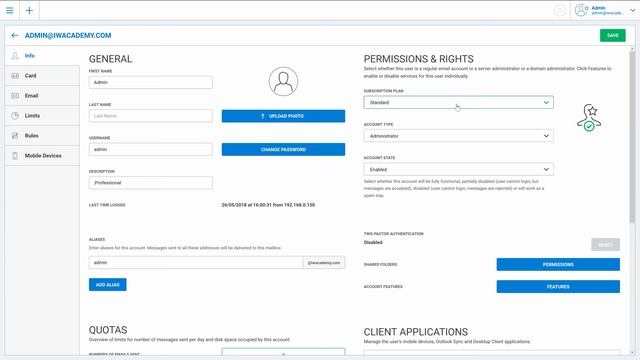The image size is (640, 360).
Task: Click the Save button
Action: [612, 36]
